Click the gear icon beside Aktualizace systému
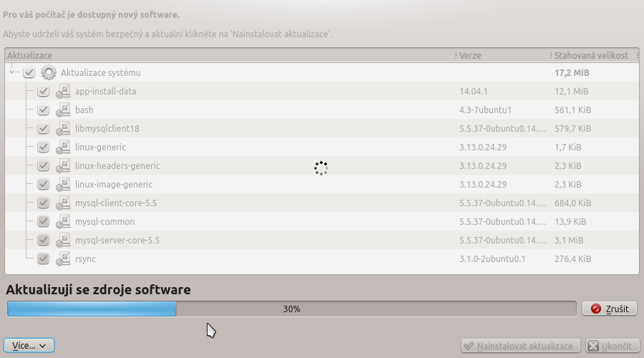 click(x=49, y=73)
